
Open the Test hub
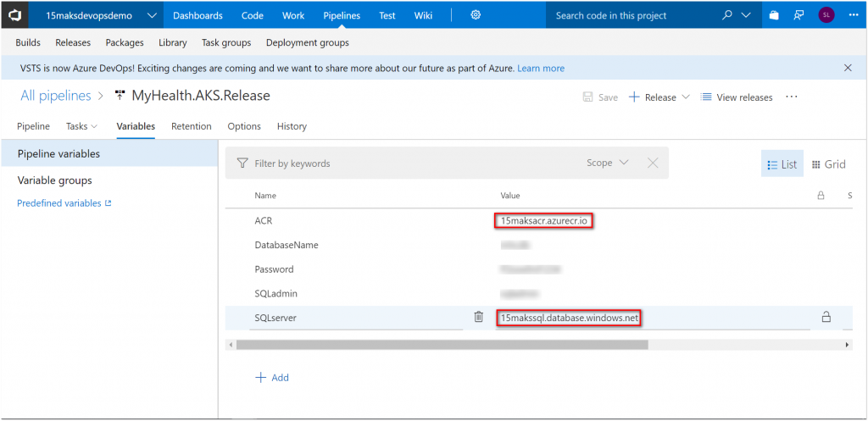[387, 15]
